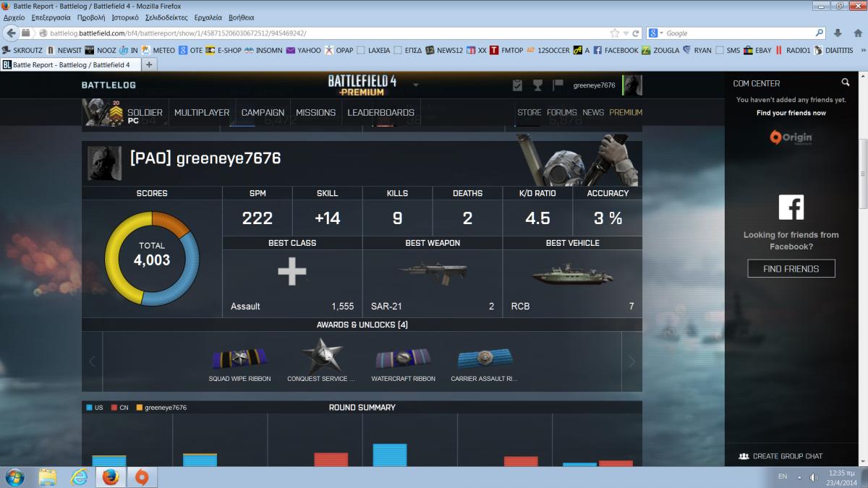Reload the page with refresh icon

pos(636,33)
